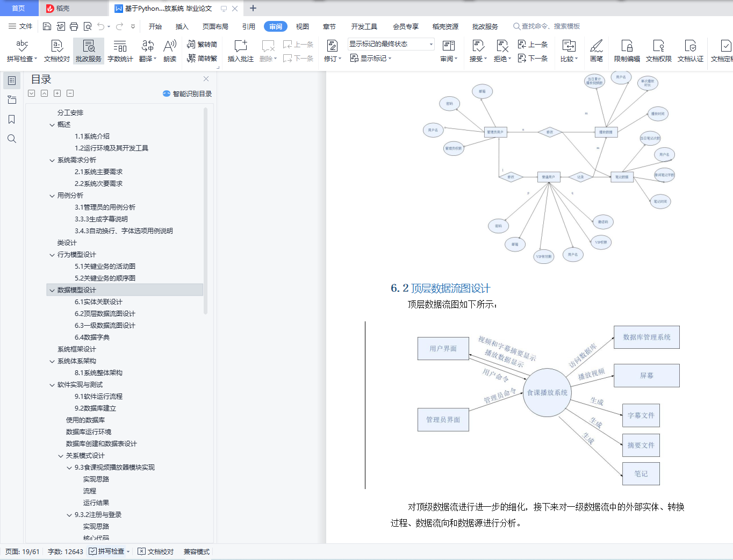The width and height of the screenshot is (733, 560).
Task: Collapse the 概述 outline section
Action: pos(52,125)
